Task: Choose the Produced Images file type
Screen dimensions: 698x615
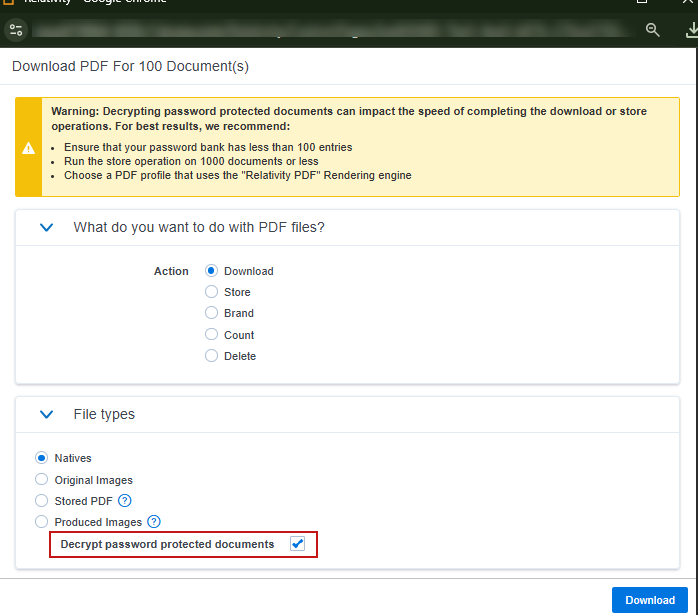Action: [x=41, y=522]
